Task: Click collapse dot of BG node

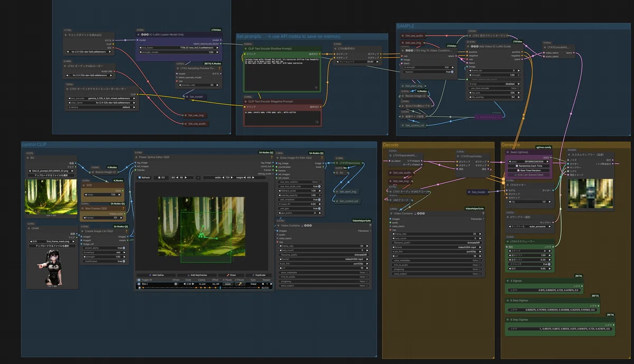Action: click(27, 158)
